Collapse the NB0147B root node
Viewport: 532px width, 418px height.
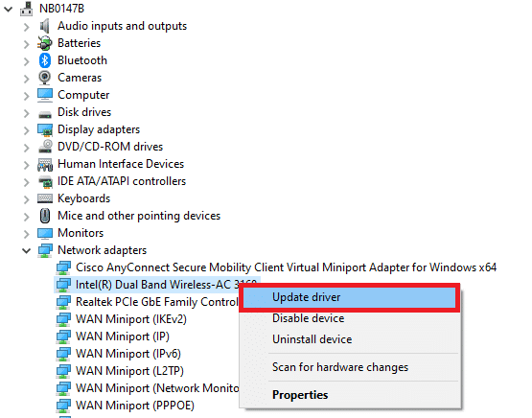click(8, 10)
